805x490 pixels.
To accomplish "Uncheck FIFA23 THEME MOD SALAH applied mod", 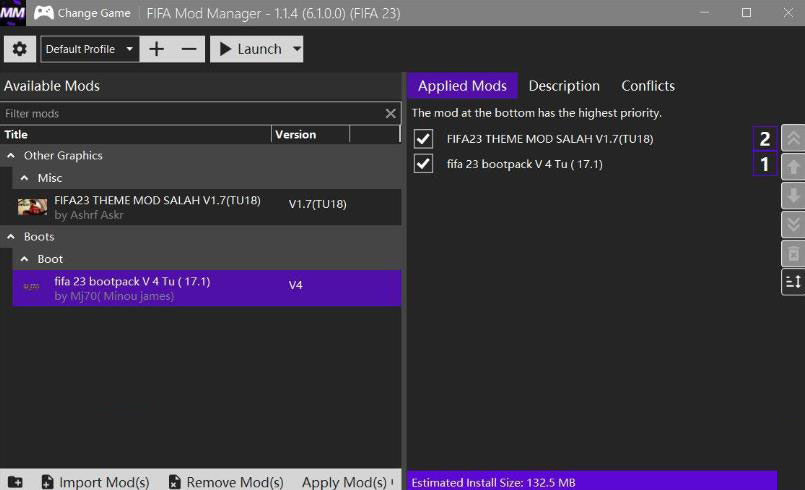I will click(423, 139).
